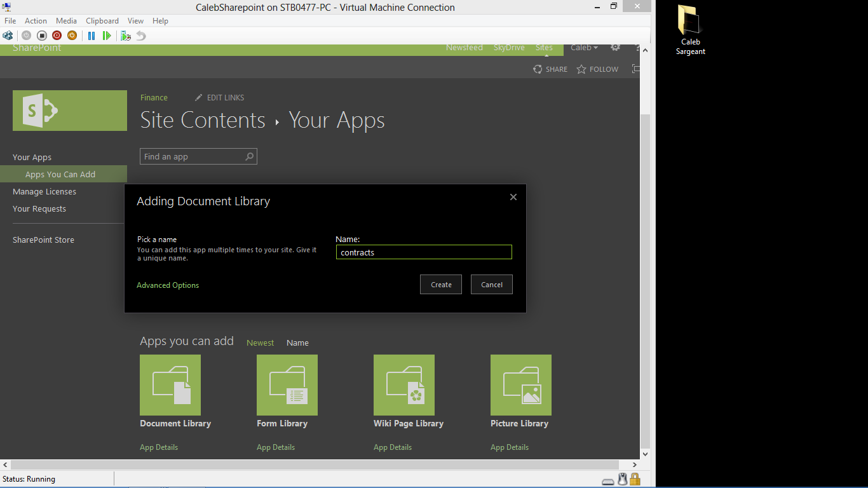Viewport: 868px width, 488px height.
Task: Click the Cancel button in the dialog
Action: [x=492, y=285]
